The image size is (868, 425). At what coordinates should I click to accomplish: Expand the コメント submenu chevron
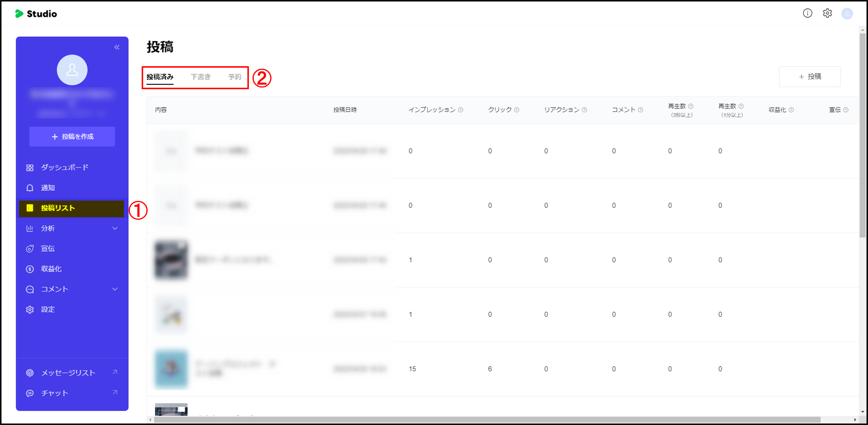coord(115,289)
